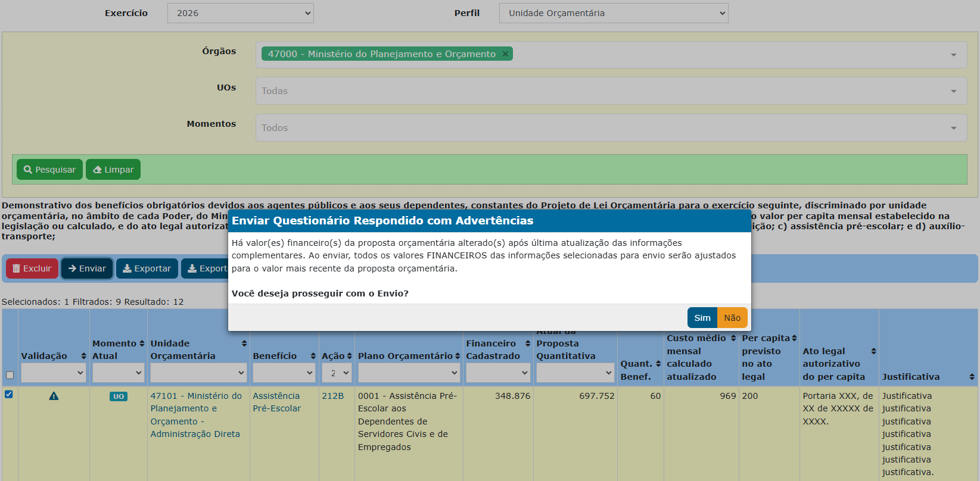
Task: Cancel sending by clicking Não
Action: (x=732, y=318)
